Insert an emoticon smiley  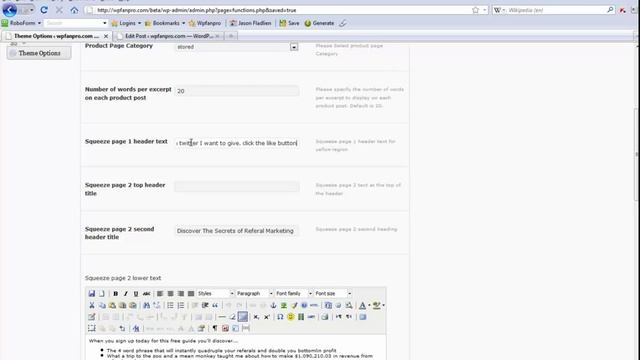[290, 317]
